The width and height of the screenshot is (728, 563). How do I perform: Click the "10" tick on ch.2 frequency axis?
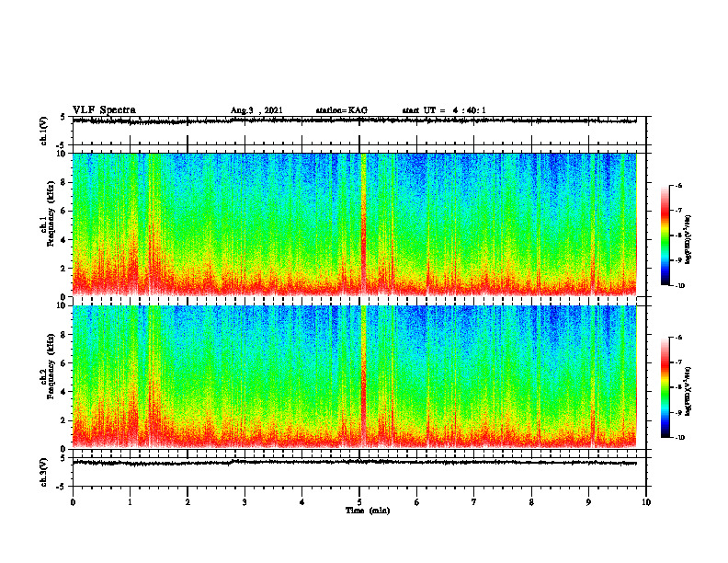(62, 305)
